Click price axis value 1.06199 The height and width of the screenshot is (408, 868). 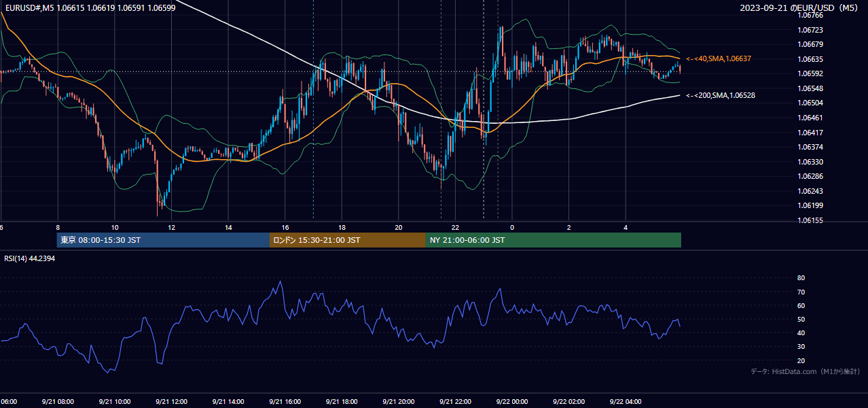tap(810, 205)
